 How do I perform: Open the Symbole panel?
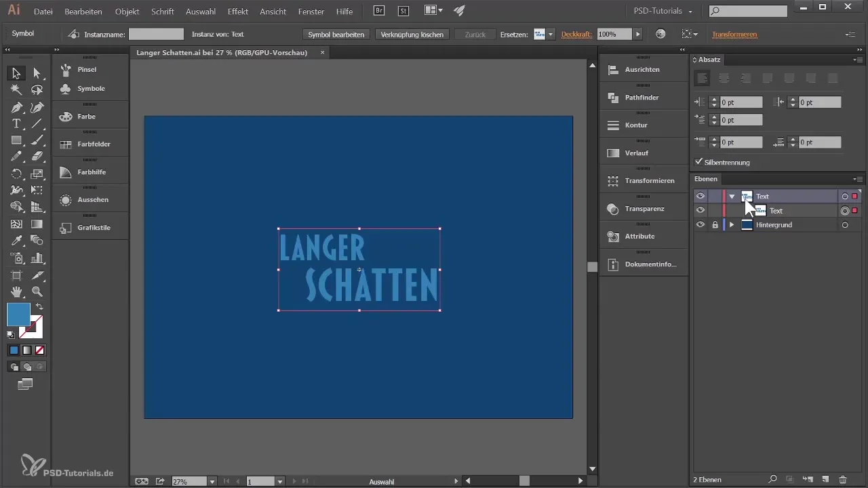(x=91, y=88)
